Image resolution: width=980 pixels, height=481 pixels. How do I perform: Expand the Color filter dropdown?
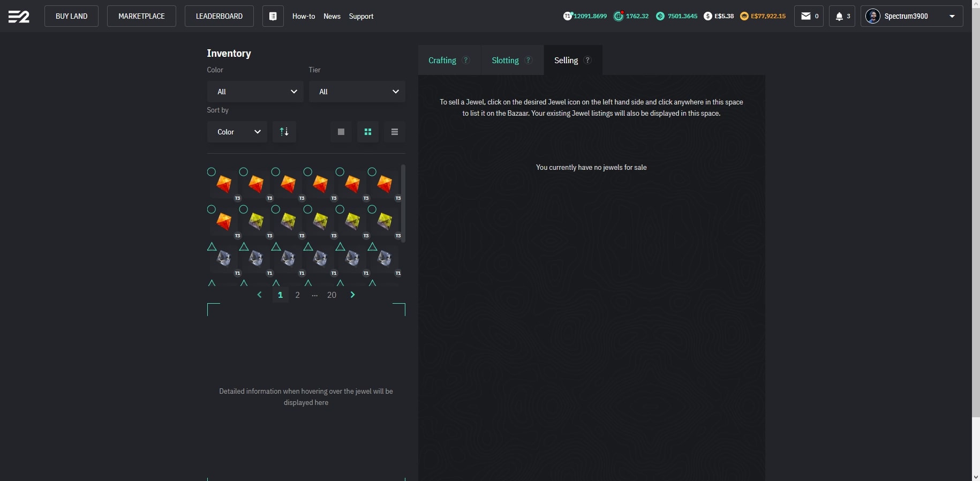click(255, 92)
